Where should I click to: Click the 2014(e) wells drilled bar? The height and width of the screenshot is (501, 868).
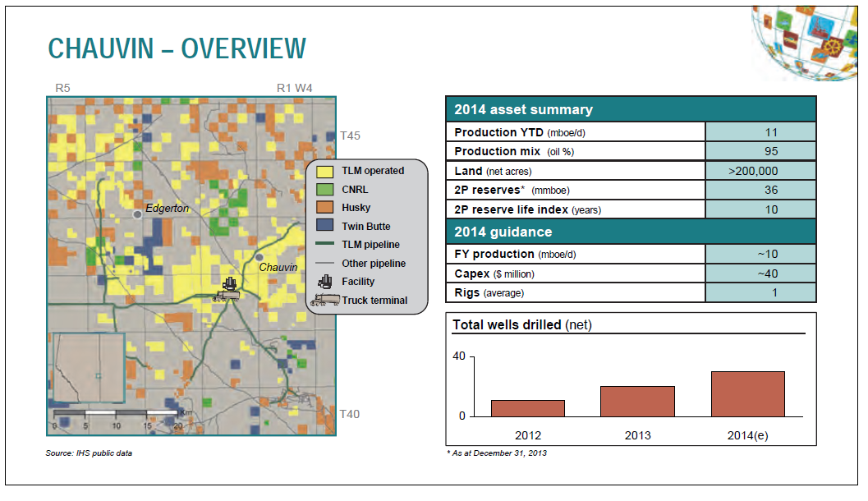click(x=748, y=394)
